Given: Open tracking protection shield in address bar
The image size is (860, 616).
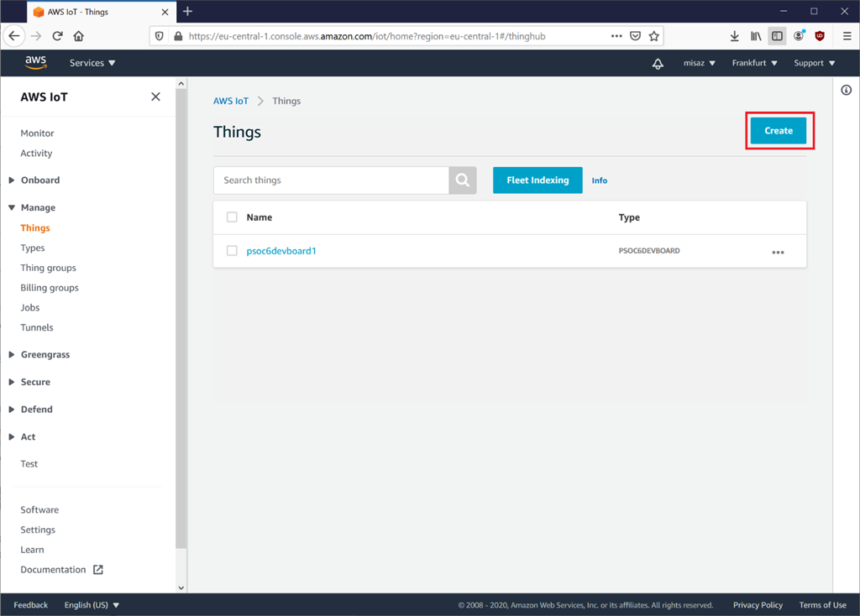Looking at the screenshot, I should click(159, 36).
